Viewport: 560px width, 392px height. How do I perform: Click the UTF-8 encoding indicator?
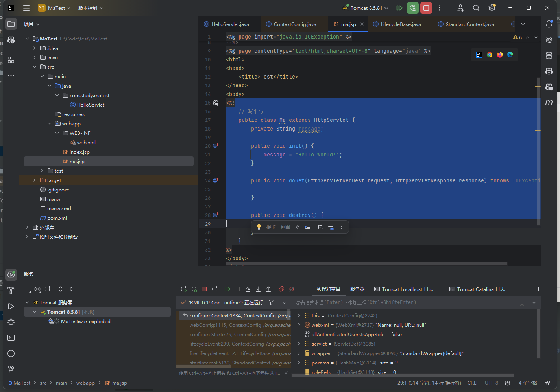click(492, 383)
